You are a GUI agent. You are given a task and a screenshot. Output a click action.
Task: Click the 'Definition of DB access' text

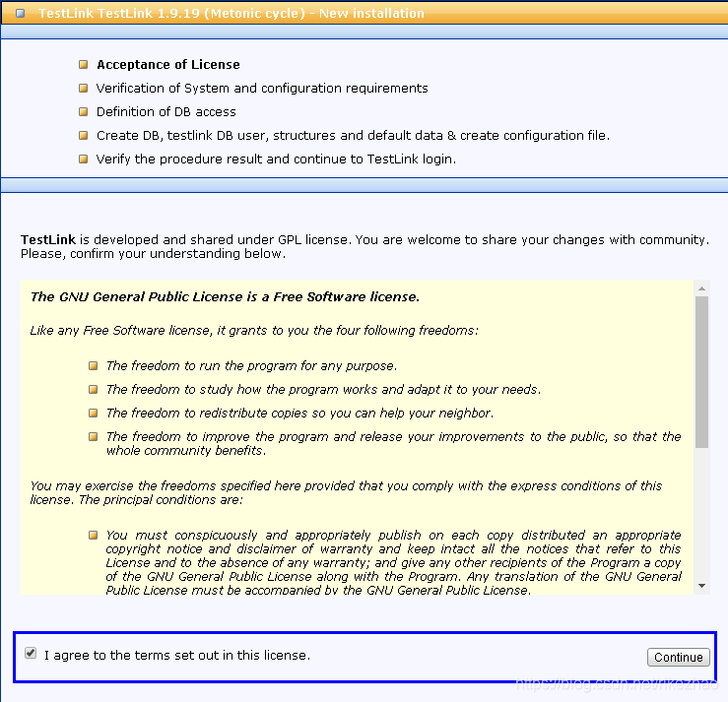click(166, 112)
